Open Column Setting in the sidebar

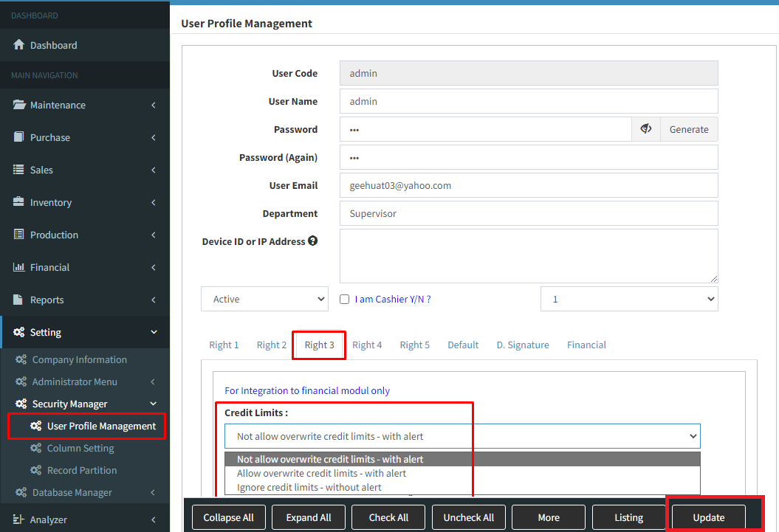tap(80, 448)
